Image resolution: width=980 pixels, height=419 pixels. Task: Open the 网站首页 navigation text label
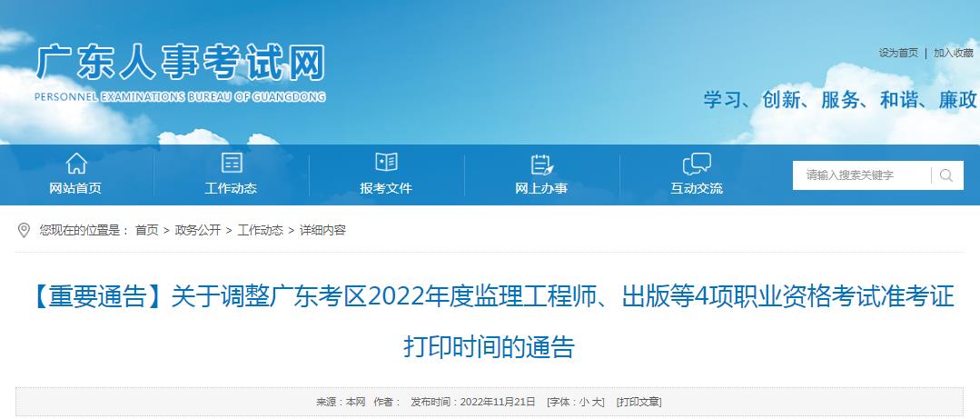click(x=75, y=188)
